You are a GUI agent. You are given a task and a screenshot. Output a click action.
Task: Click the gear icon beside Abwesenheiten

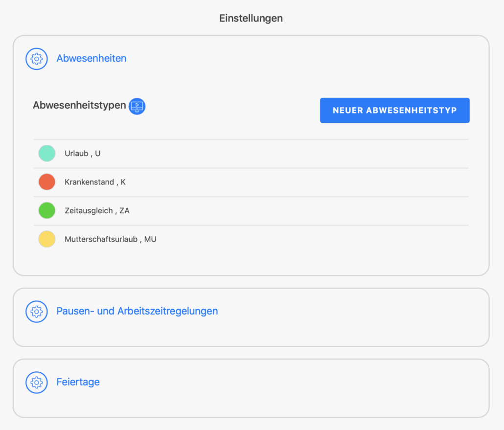(37, 59)
